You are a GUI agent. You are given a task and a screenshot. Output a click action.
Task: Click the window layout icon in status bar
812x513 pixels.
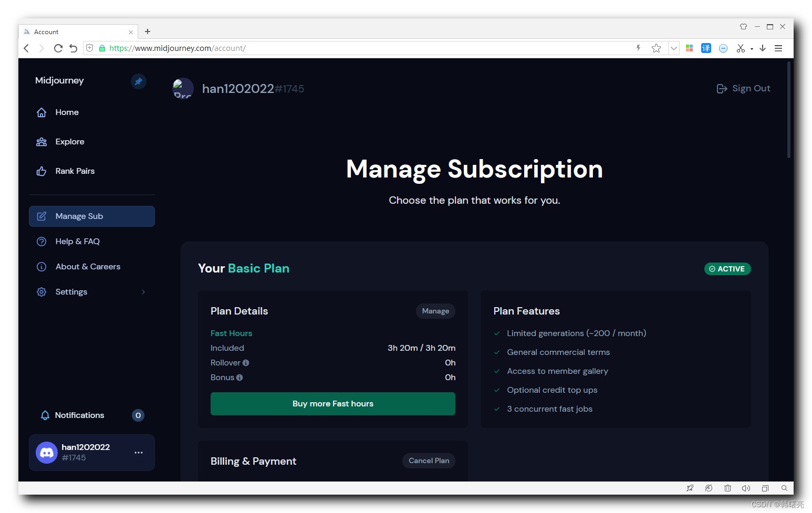765,488
